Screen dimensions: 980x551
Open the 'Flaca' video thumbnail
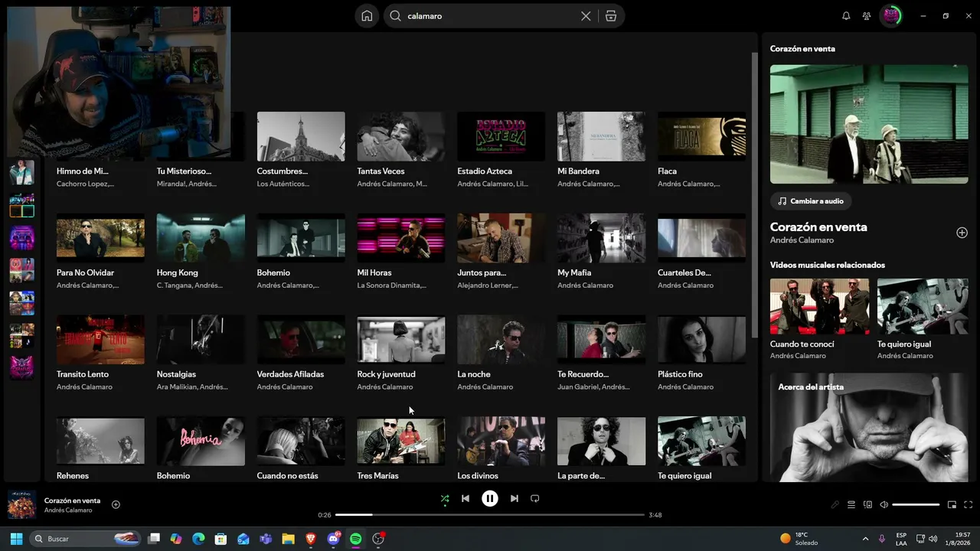tap(701, 136)
